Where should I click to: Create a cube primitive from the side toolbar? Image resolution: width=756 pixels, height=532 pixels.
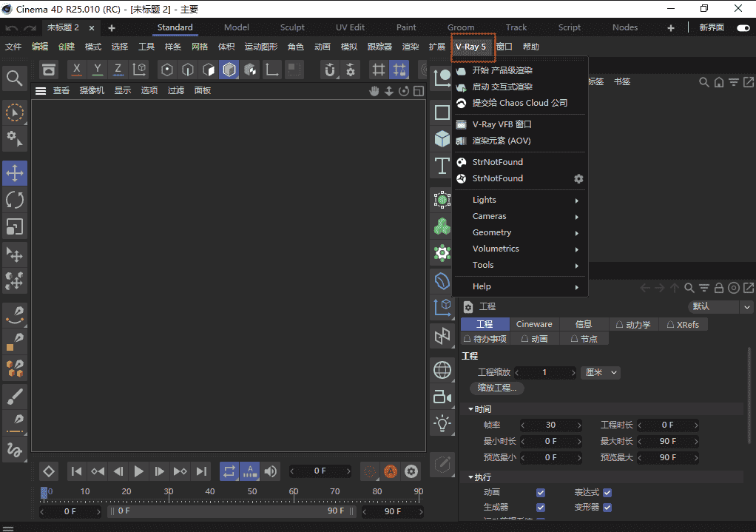441,138
